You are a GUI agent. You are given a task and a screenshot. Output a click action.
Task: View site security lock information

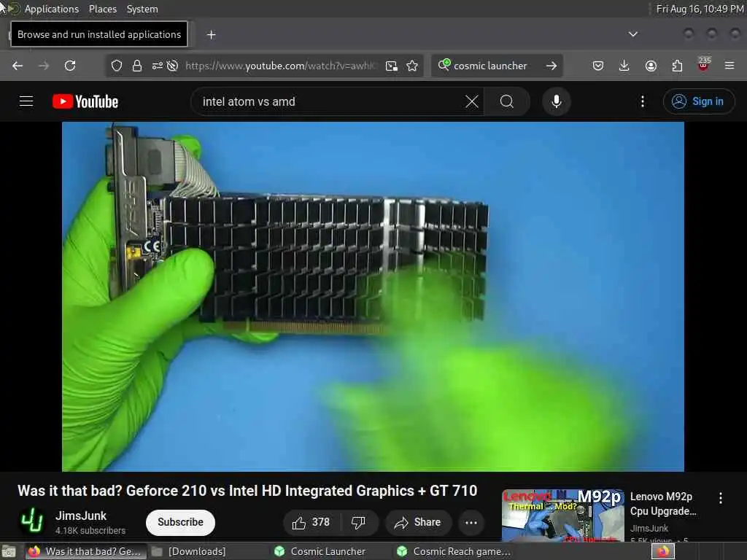tap(137, 66)
